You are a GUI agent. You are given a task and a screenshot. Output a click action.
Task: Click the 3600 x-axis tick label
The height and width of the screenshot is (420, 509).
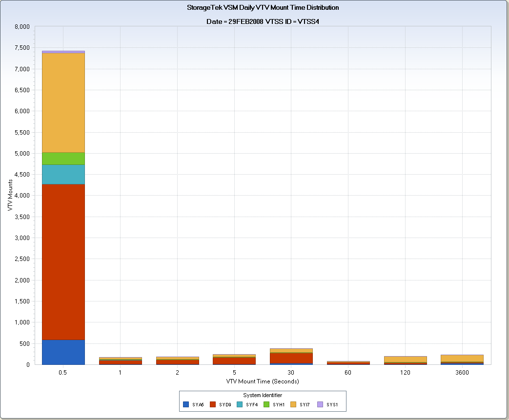pos(462,373)
